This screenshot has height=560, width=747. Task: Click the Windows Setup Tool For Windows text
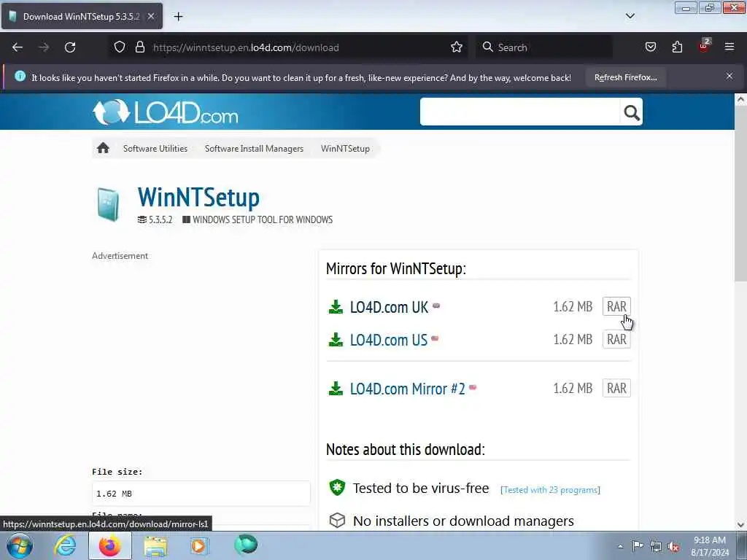[263, 219]
